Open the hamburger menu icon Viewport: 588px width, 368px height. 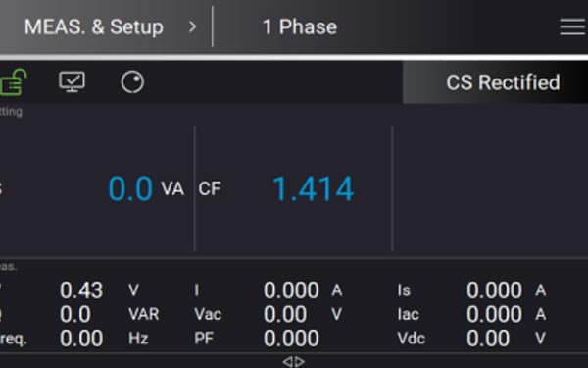point(572,27)
